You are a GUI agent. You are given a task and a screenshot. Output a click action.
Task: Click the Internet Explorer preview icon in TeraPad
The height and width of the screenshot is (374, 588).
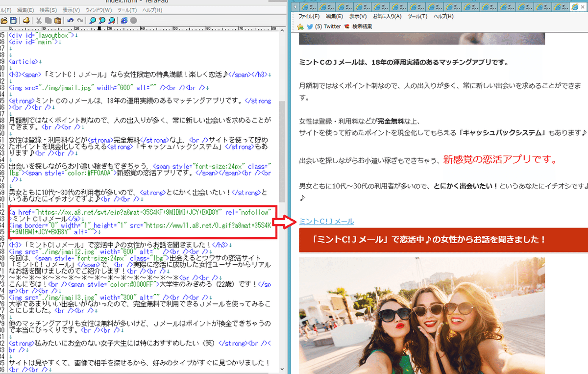[x=124, y=21]
